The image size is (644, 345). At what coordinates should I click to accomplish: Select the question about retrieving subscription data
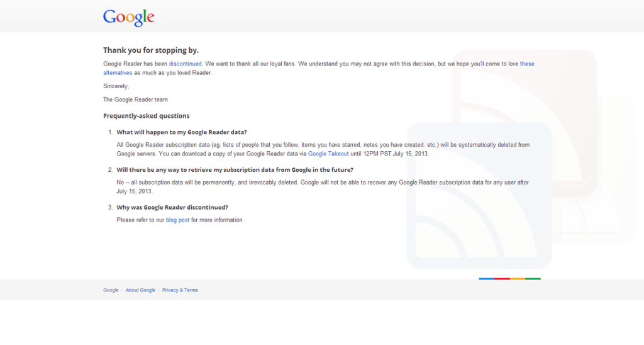click(235, 170)
